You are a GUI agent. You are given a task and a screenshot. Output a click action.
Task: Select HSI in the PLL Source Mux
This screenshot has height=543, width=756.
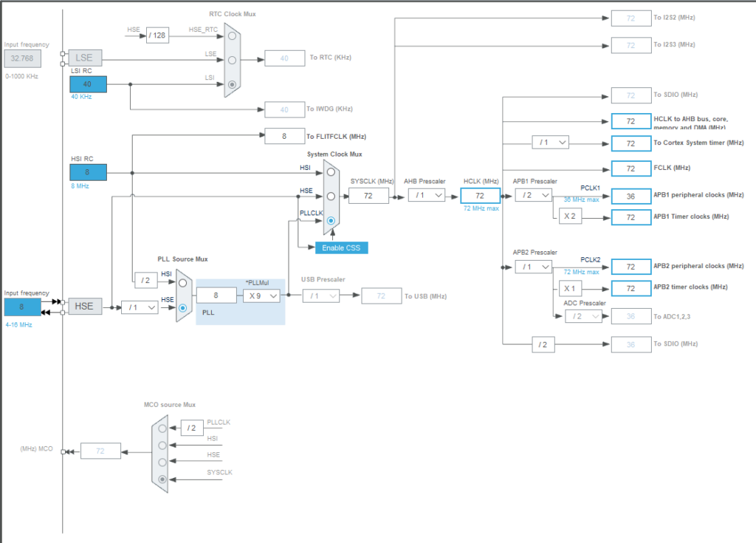point(183,284)
